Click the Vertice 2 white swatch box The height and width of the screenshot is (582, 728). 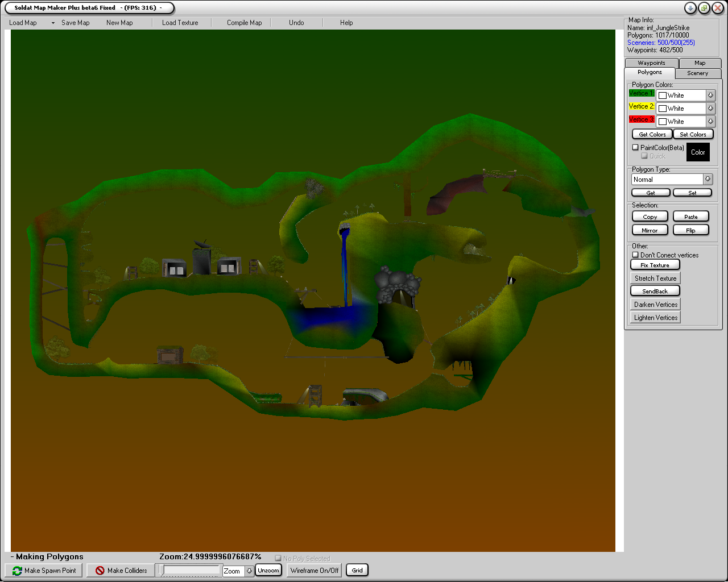pos(663,109)
